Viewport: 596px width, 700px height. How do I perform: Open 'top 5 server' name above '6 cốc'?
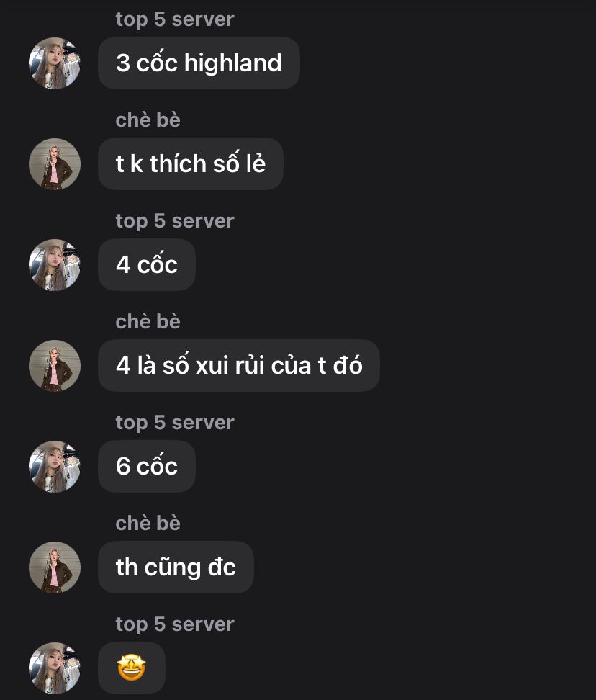point(175,423)
